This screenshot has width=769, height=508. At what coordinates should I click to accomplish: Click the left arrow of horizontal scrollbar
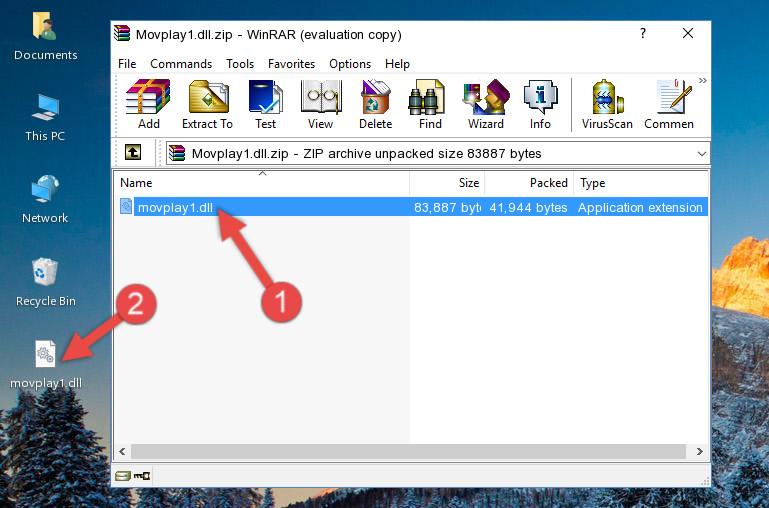pyautogui.click(x=123, y=451)
